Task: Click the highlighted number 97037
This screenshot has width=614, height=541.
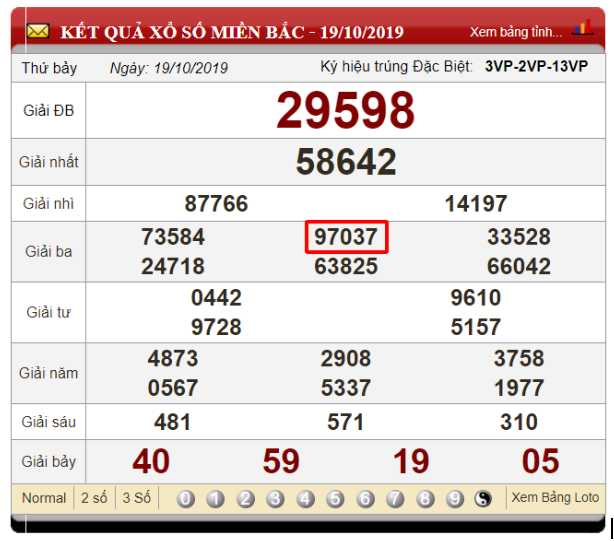Action: pyautogui.click(x=346, y=237)
